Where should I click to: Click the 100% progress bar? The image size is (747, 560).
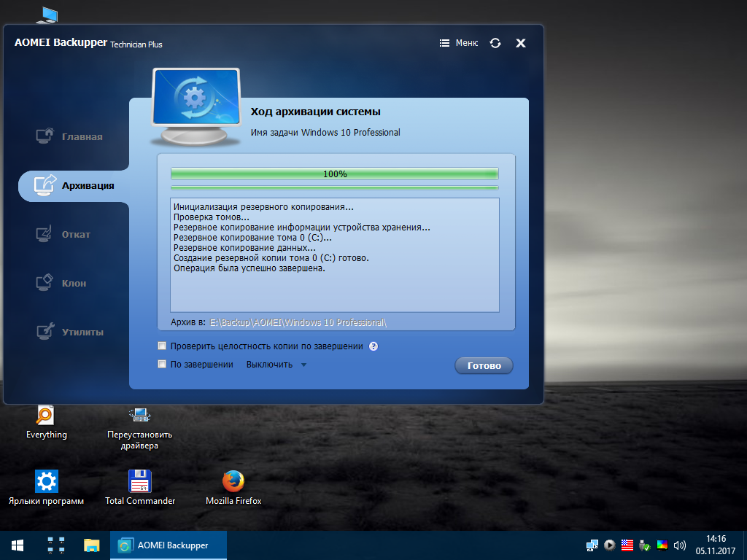(334, 174)
